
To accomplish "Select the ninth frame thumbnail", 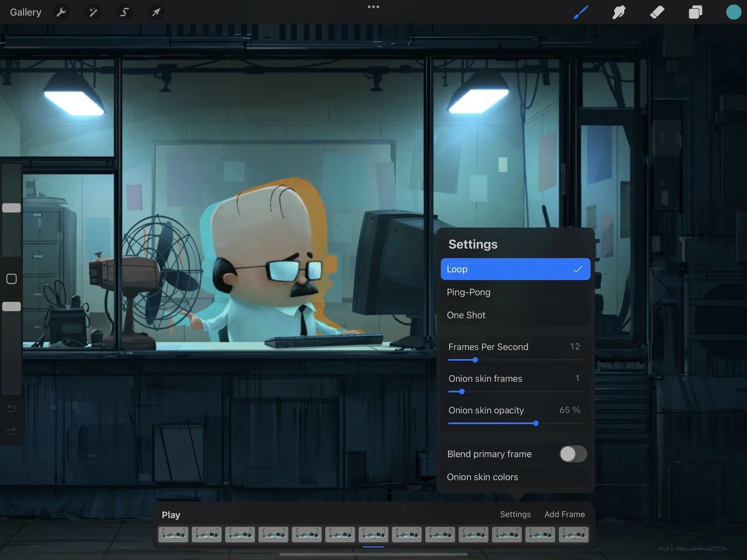I will (440, 534).
